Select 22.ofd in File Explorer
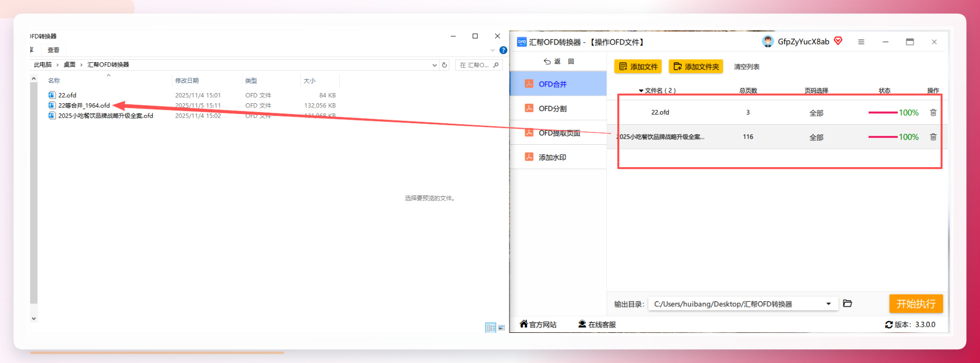Image resolution: width=980 pixels, height=363 pixels. click(x=67, y=95)
